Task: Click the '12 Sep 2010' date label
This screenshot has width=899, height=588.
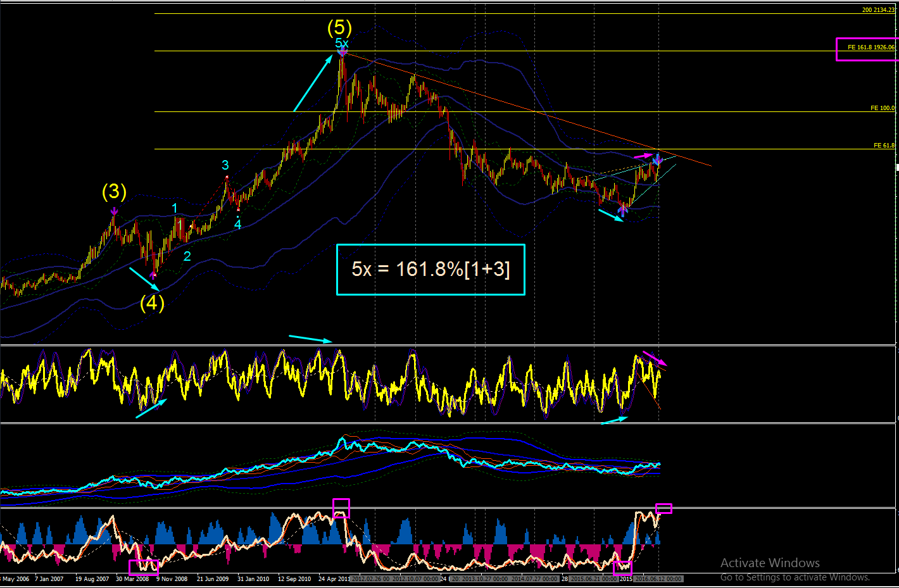Action: click(294, 579)
